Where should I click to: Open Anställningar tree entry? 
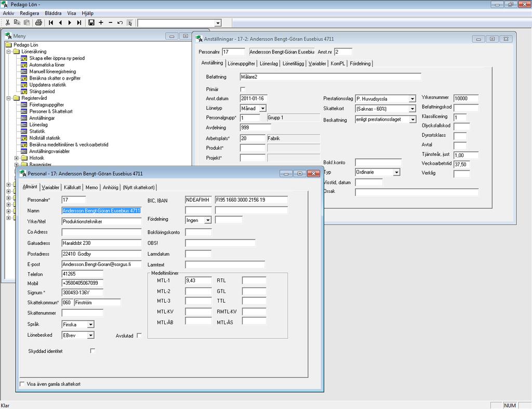pos(42,118)
